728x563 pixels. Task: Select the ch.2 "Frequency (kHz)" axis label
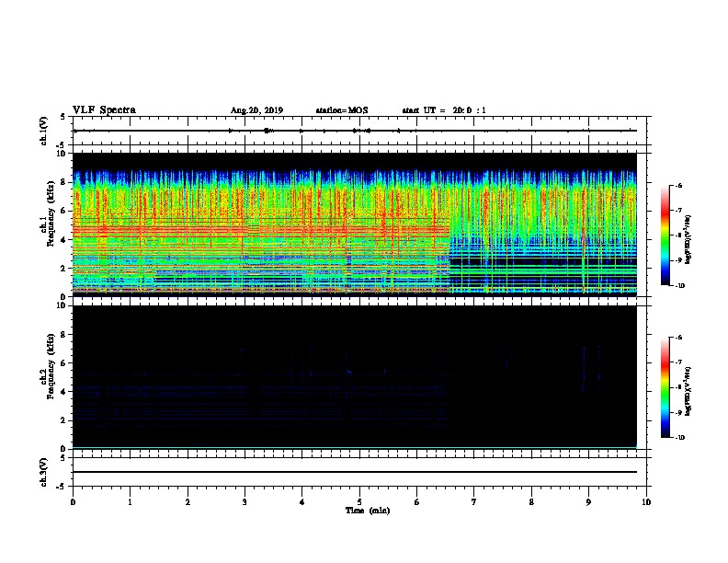coord(51,365)
